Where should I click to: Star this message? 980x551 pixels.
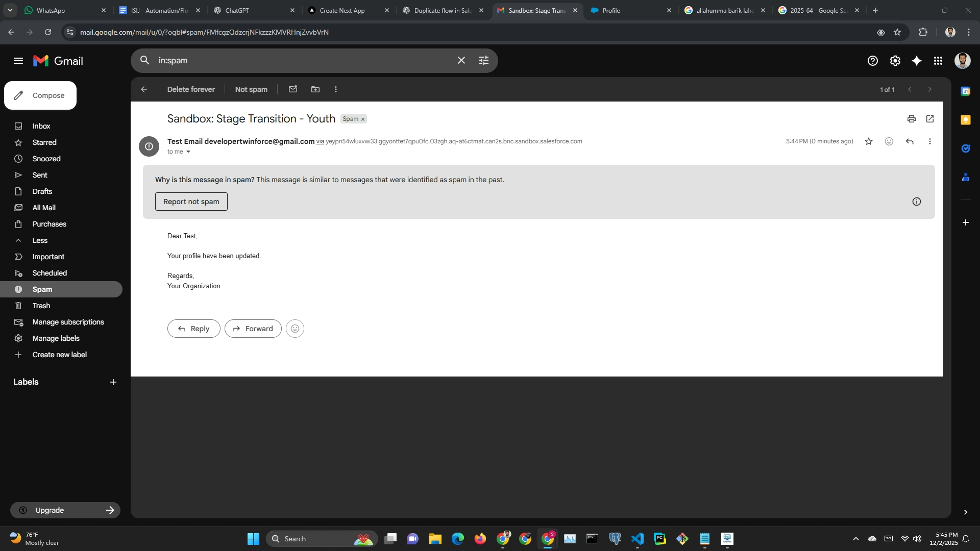pos(868,141)
